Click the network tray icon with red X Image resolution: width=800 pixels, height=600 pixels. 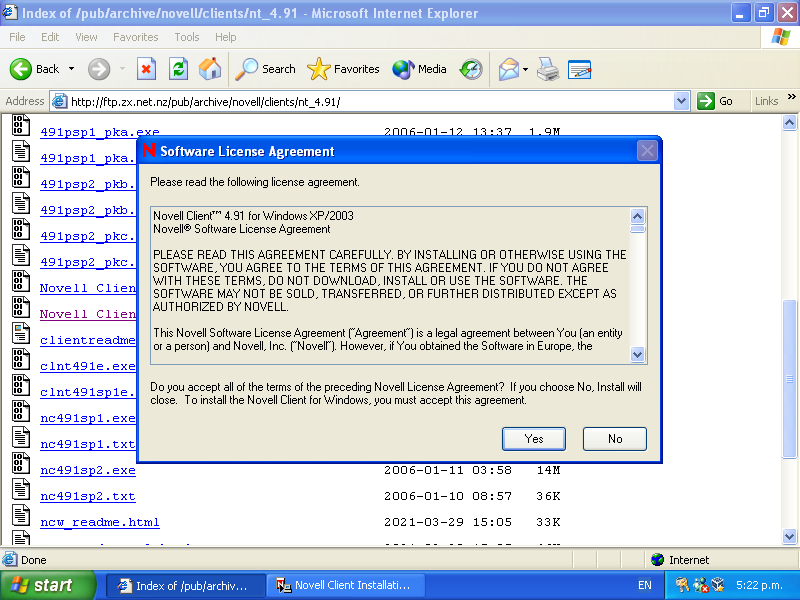click(701, 585)
